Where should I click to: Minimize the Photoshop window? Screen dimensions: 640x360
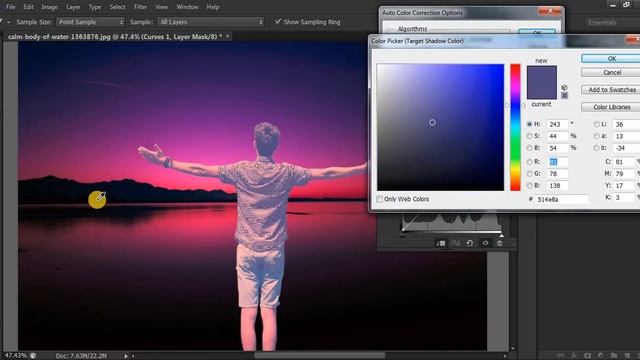(x=613, y=5)
